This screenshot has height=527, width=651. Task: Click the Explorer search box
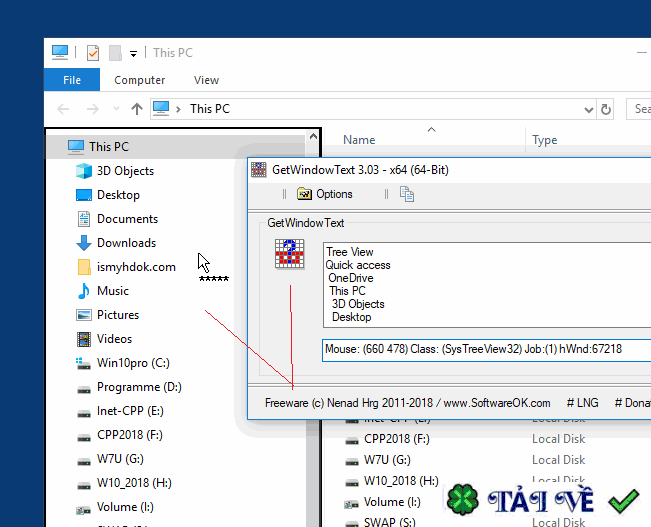pyautogui.click(x=639, y=109)
